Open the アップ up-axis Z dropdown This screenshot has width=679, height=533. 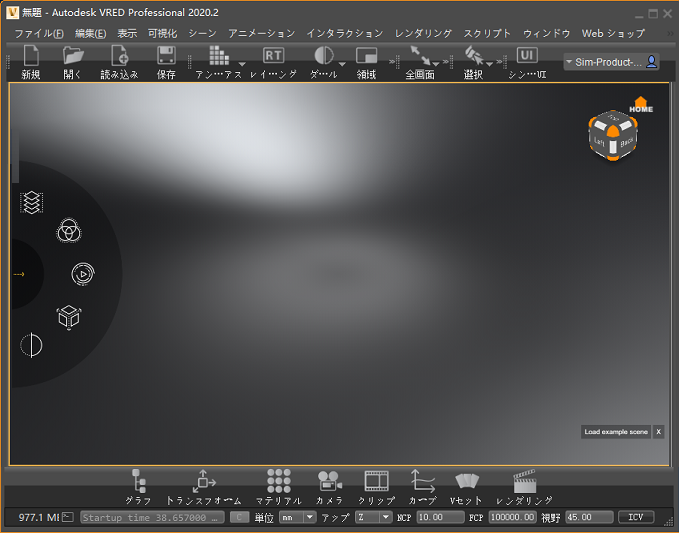tap(373, 517)
